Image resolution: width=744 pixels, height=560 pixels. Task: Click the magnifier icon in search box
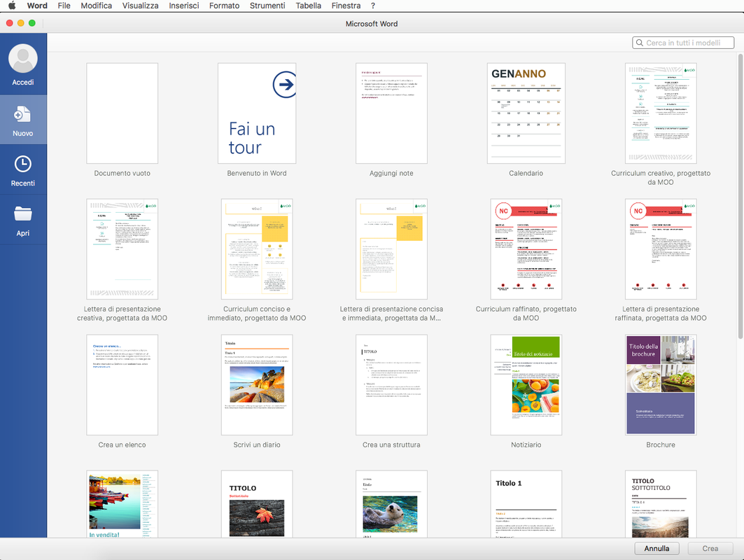coord(640,43)
